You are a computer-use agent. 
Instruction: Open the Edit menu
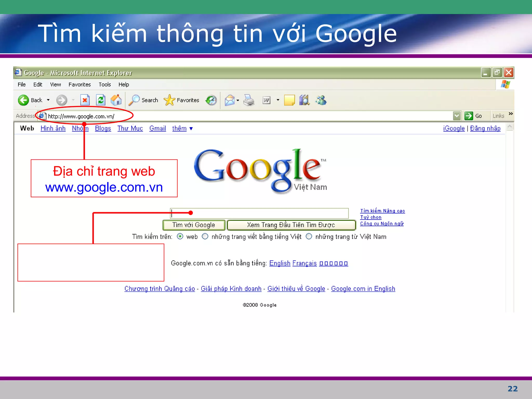tap(38, 84)
